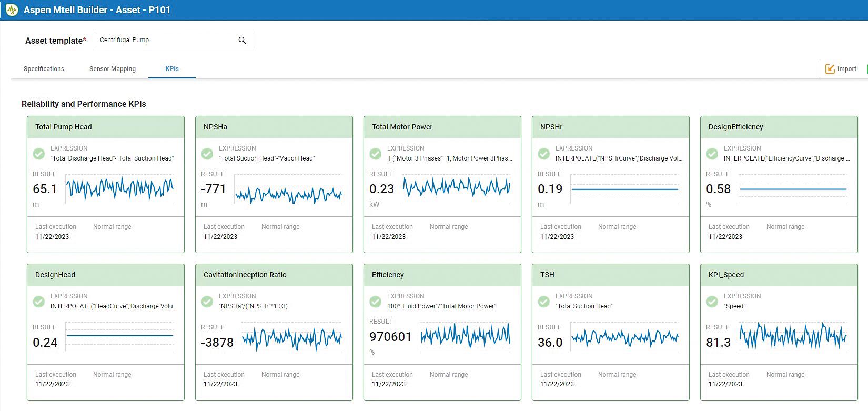Click the INTERPOLATE("EfficiencyCurve" expression
Image resolution: width=868 pixels, height=411 pixels.
click(x=787, y=158)
